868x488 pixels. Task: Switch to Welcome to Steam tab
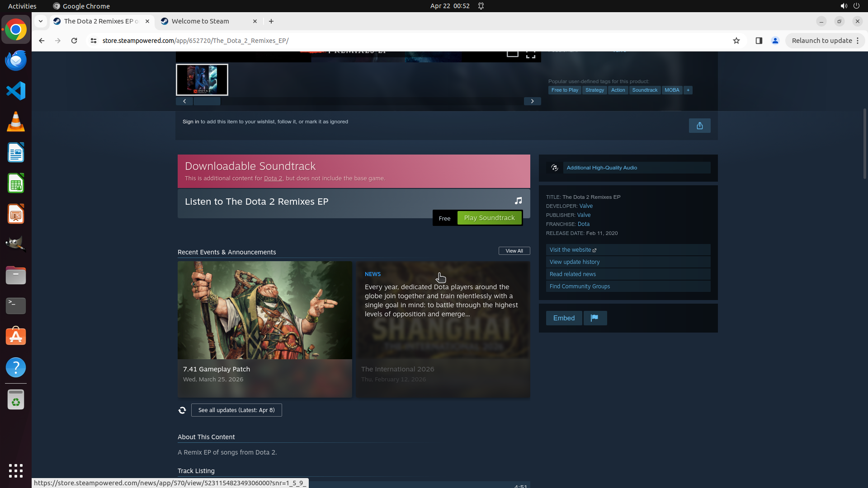click(200, 21)
